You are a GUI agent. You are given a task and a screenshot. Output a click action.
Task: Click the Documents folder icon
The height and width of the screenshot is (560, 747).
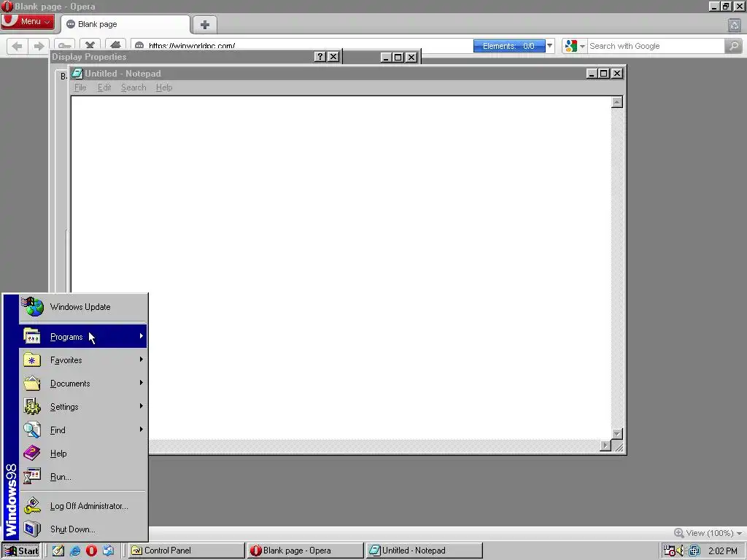click(x=32, y=384)
